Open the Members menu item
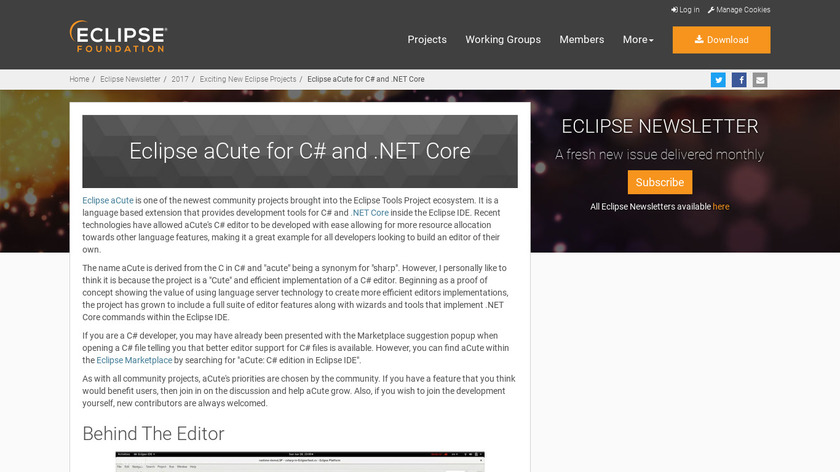The height and width of the screenshot is (472, 840). [582, 40]
